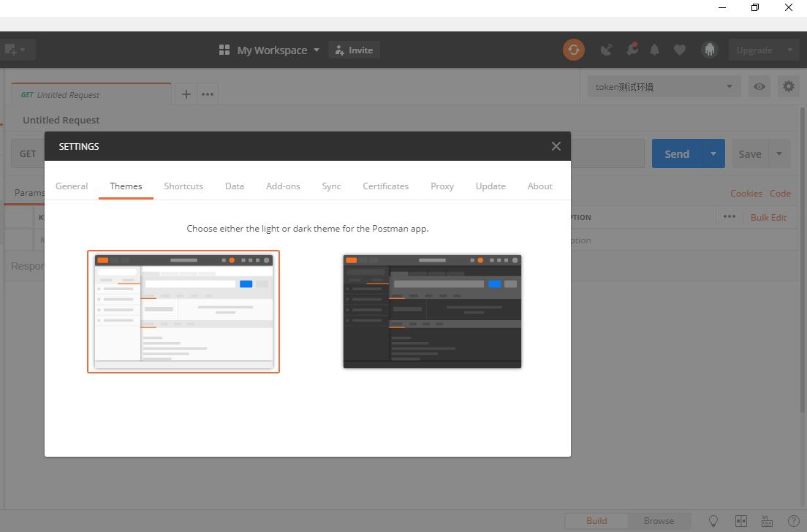Open the keyboard shortcuts icon

[767, 521]
